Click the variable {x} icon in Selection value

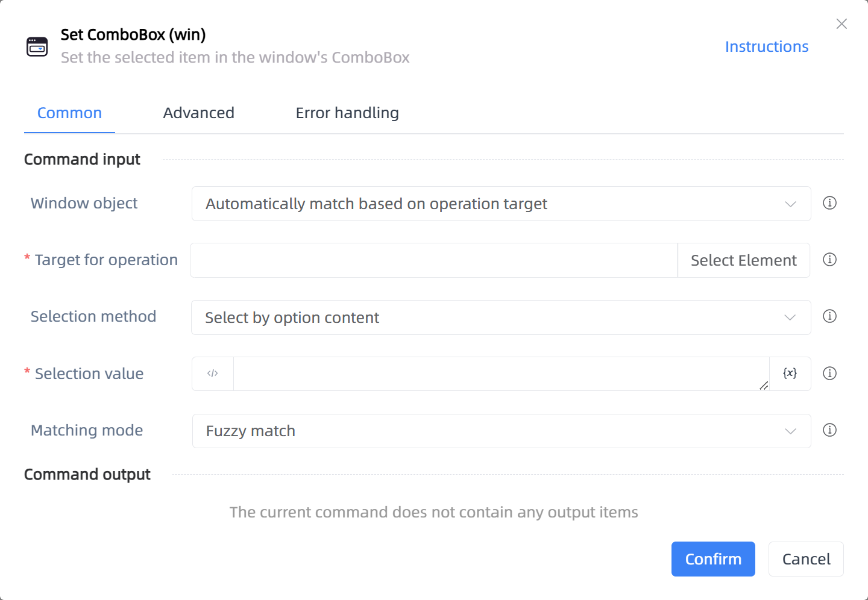[790, 373]
